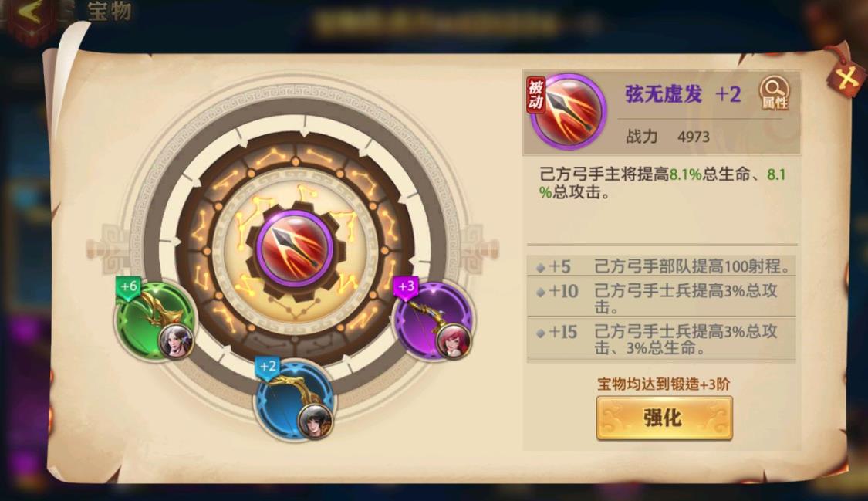Tap the 被动 passive tag
The height and width of the screenshot is (501, 868).
535,95
